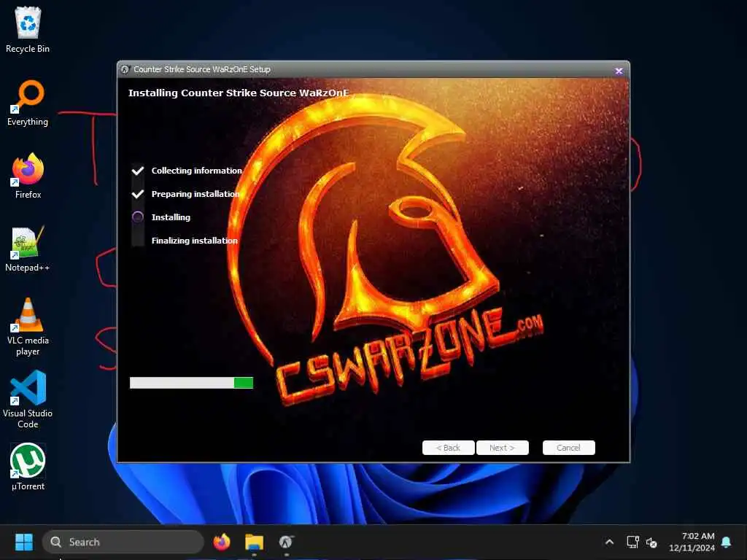Click the Collecting information checkmark
The image size is (747, 560).
[x=138, y=171]
